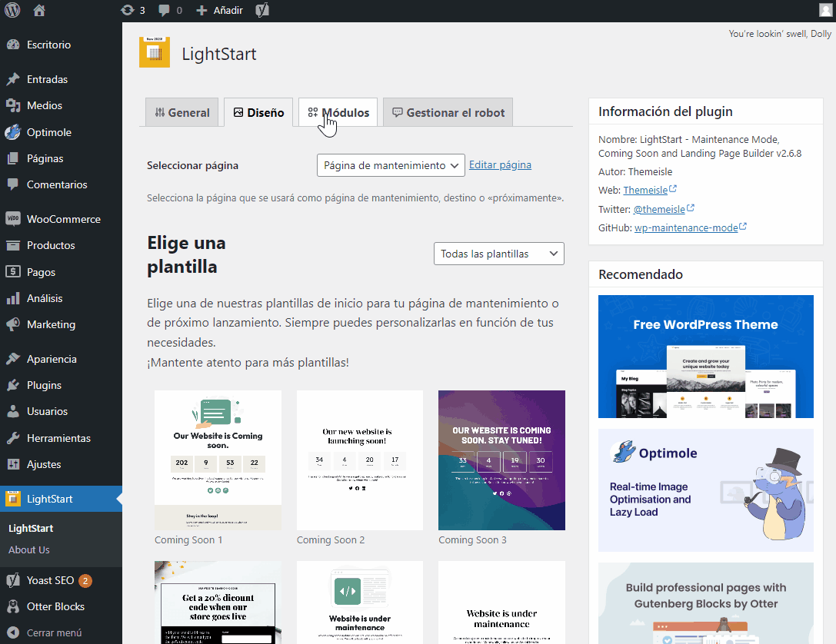Open the LightStart submenu entry
Image resolution: width=836 pixels, height=644 pixels.
pyautogui.click(x=31, y=529)
